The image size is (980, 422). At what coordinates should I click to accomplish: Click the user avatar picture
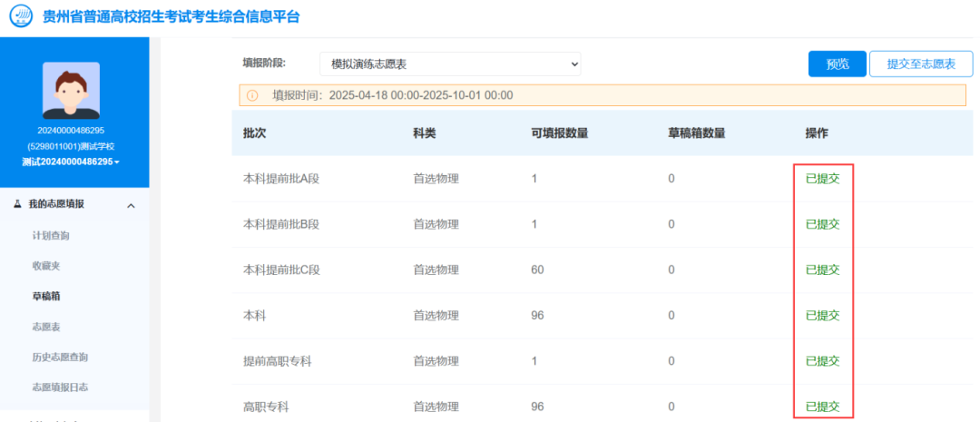[x=71, y=91]
